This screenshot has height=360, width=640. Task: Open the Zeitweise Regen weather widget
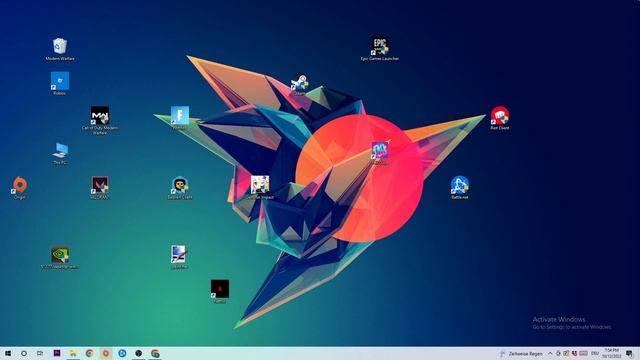tap(521, 354)
